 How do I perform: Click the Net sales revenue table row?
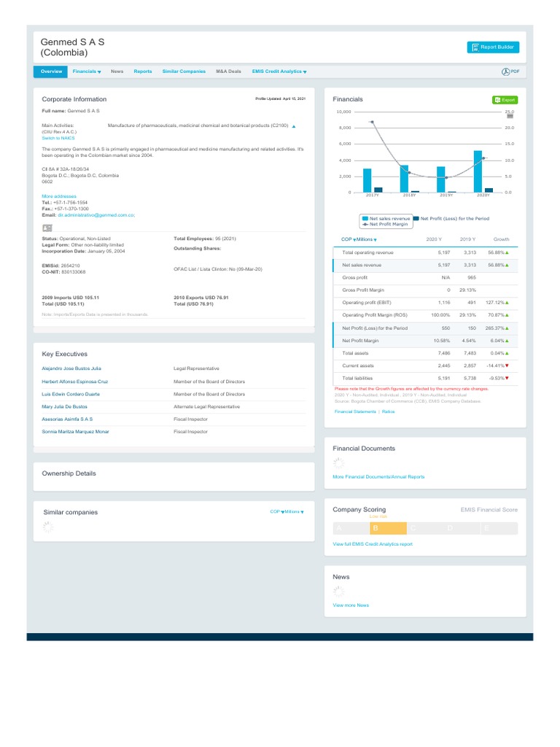pos(425,266)
